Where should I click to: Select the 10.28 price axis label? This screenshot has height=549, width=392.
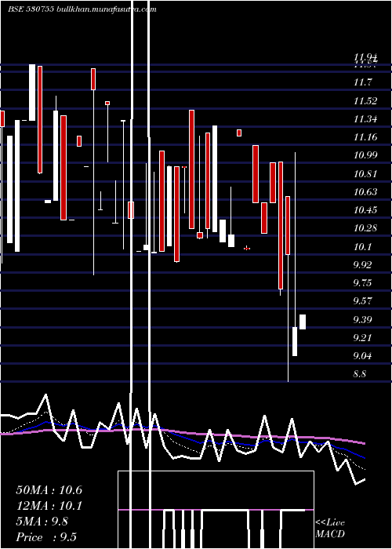(365, 228)
